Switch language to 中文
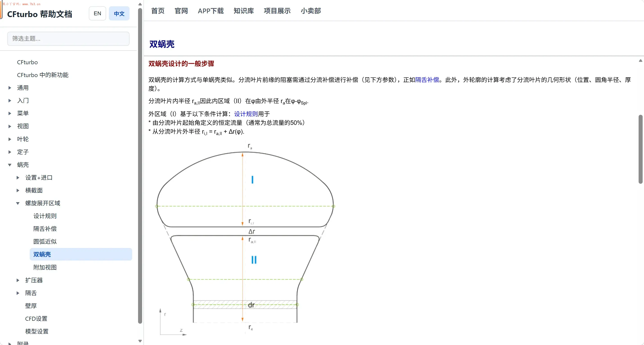 pyautogui.click(x=119, y=13)
